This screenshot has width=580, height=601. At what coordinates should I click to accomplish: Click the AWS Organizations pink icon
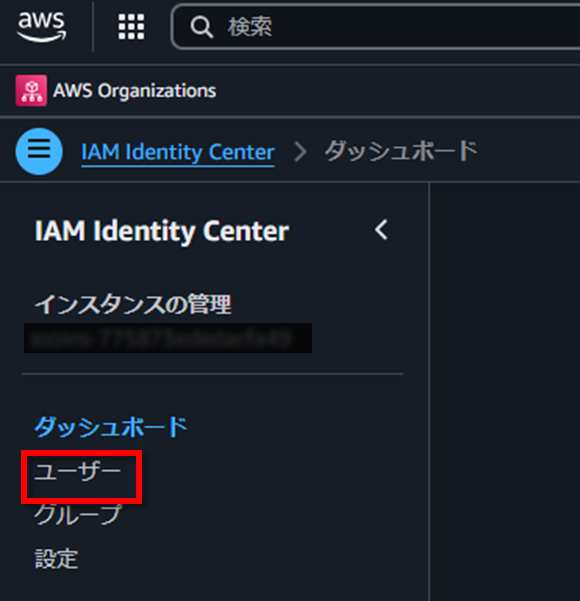coord(31,91)
